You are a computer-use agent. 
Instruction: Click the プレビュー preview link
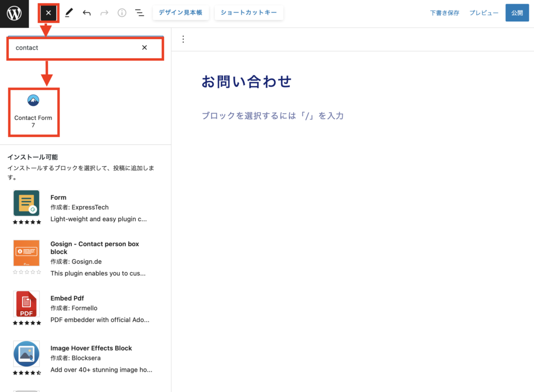[483, 13]
